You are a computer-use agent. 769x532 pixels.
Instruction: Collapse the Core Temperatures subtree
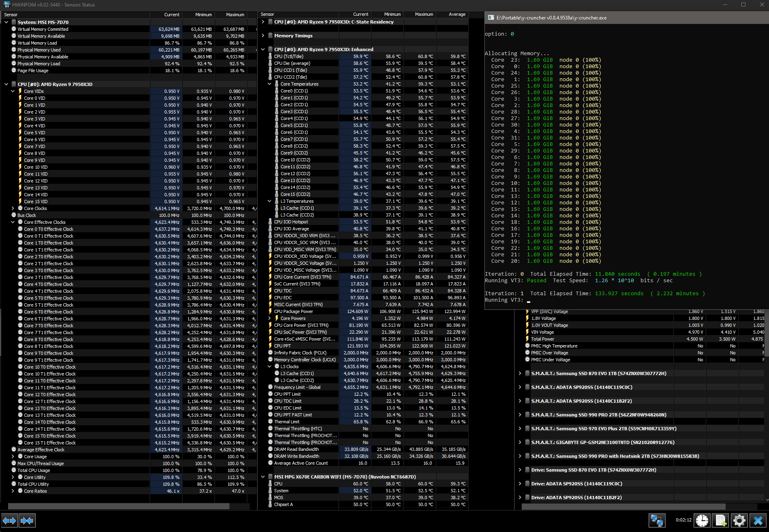[x=269, y=84]
